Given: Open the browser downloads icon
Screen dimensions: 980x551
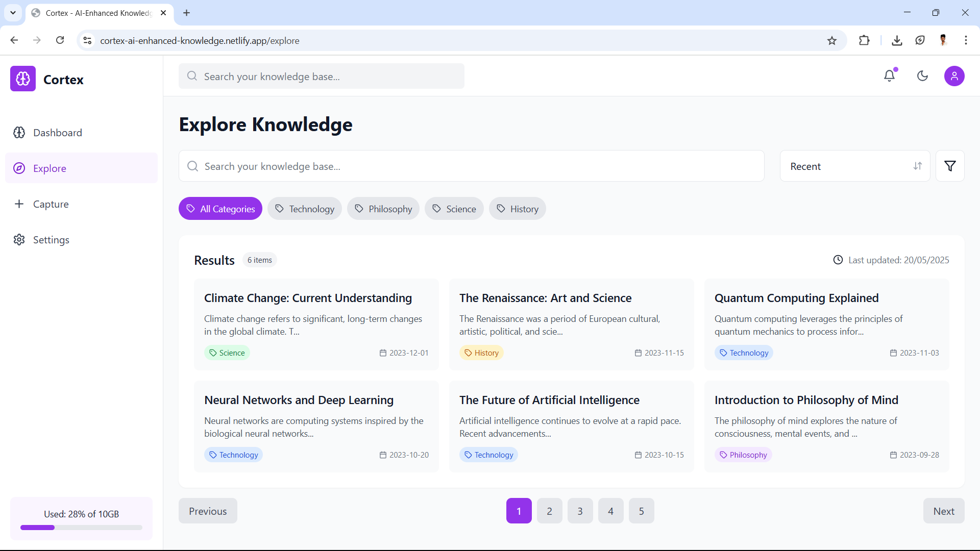Looking at the screenshot, I should coord(897,41).
